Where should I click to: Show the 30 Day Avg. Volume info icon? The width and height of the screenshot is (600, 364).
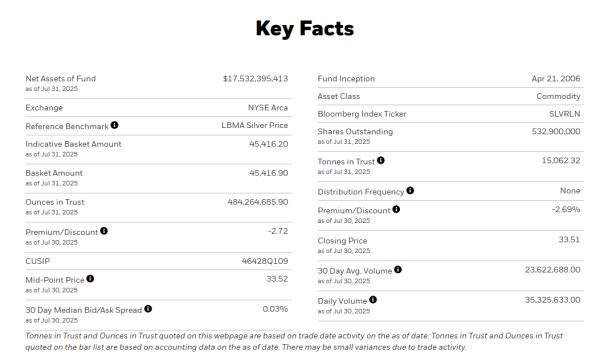click(398, 270)
